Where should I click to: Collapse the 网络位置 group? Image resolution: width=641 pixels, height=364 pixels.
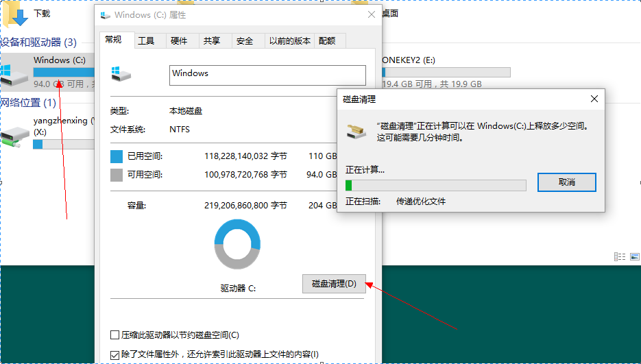(x=29, y=103)
